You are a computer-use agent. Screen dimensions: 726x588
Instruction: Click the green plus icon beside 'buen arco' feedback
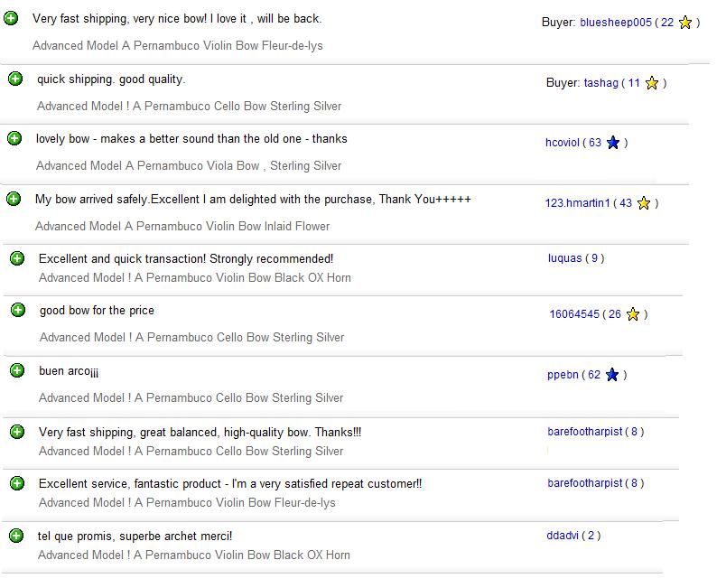(x=17, y=370)
